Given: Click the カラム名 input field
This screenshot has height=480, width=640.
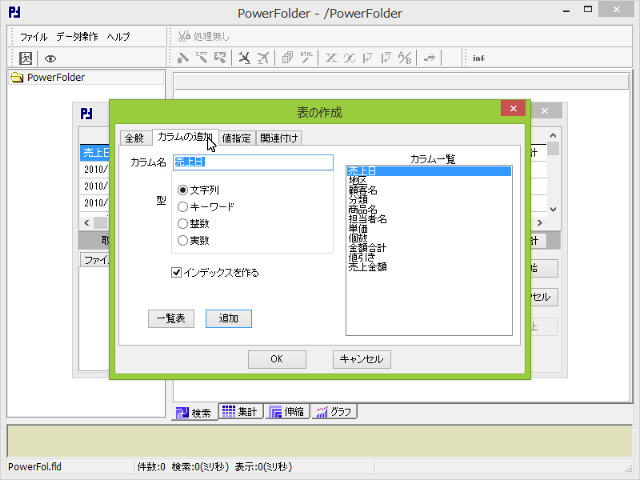Looking at the screenshot, I should 253,162.
